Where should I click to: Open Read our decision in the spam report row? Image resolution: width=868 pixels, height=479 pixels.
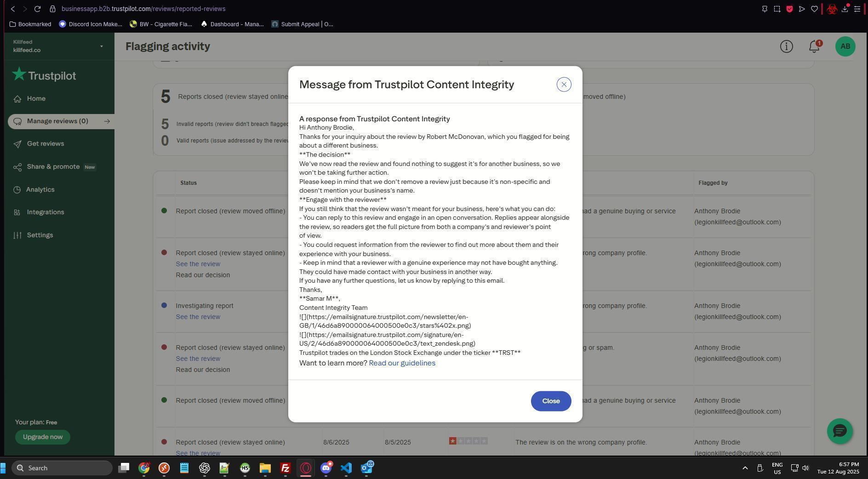[203, 370]
